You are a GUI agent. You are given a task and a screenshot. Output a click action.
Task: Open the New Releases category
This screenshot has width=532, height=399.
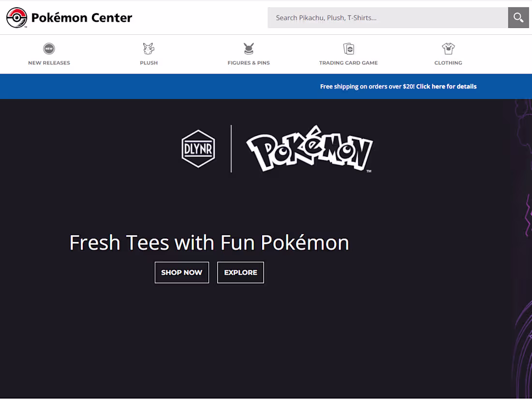click(x=49, y=62)
